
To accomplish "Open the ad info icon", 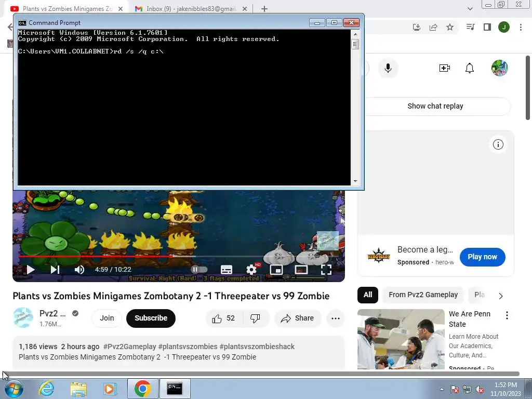I will click(498, 144).
